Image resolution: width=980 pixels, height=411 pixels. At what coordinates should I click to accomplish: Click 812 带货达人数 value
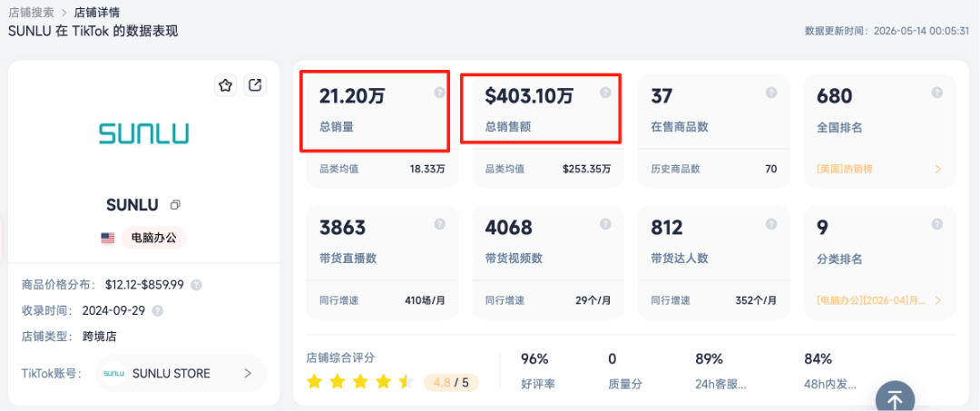[668, 228]
